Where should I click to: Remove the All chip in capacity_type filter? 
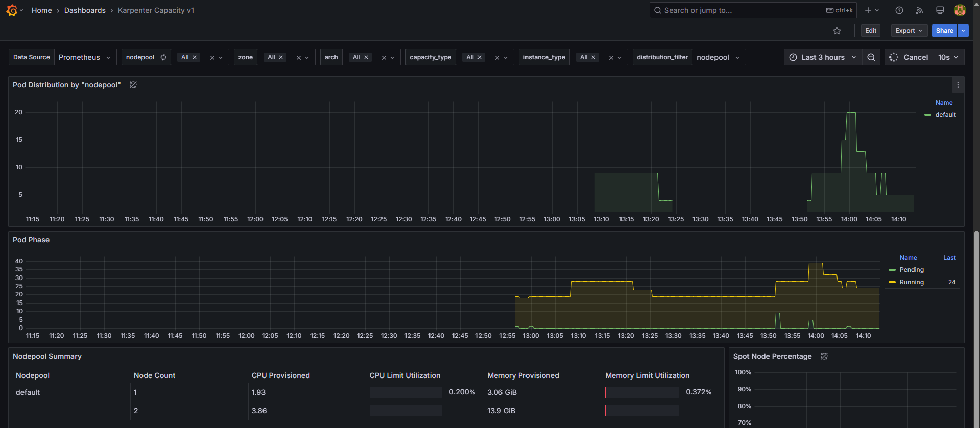point(480,57)
